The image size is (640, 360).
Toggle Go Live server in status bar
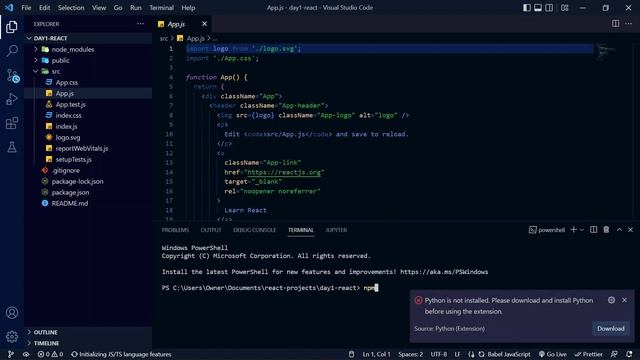pos(552,354)
